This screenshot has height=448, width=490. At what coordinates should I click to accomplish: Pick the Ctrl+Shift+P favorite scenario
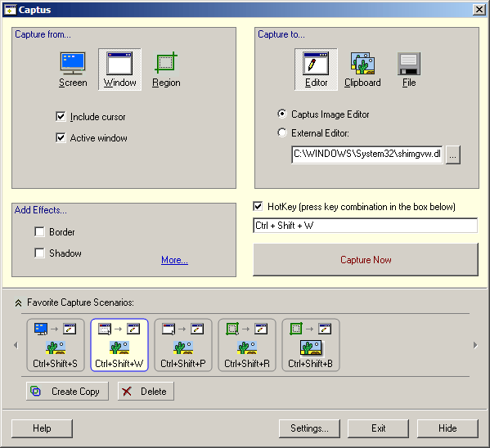point(183,345)
